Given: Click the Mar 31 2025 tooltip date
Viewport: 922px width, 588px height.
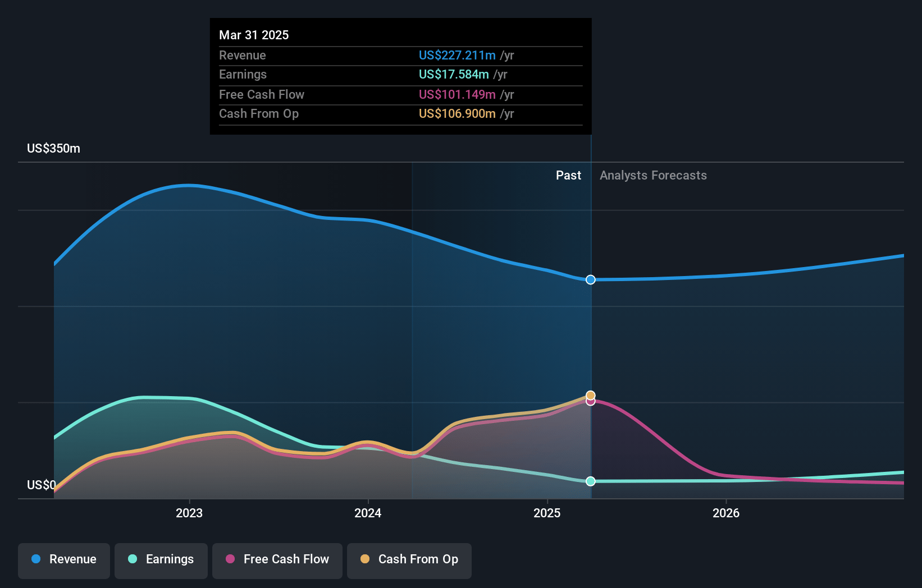Looking at the screenshot, I should pyautogui.click(x=254, y=35).
